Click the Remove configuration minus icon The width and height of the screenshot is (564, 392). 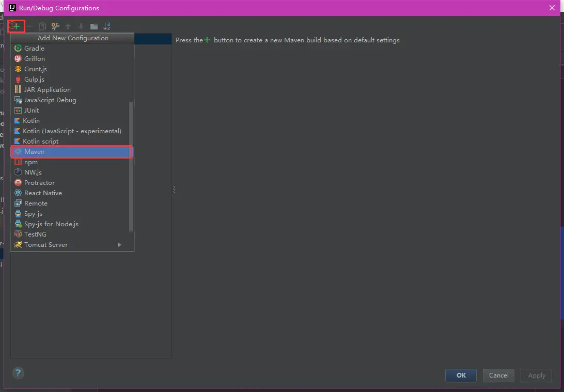[29, 26]
